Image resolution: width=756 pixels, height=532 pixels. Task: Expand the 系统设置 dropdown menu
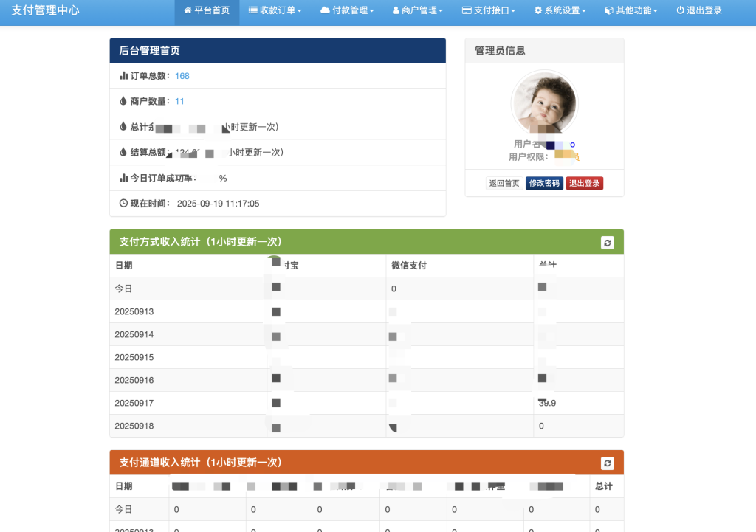click(x=583, y=11)
